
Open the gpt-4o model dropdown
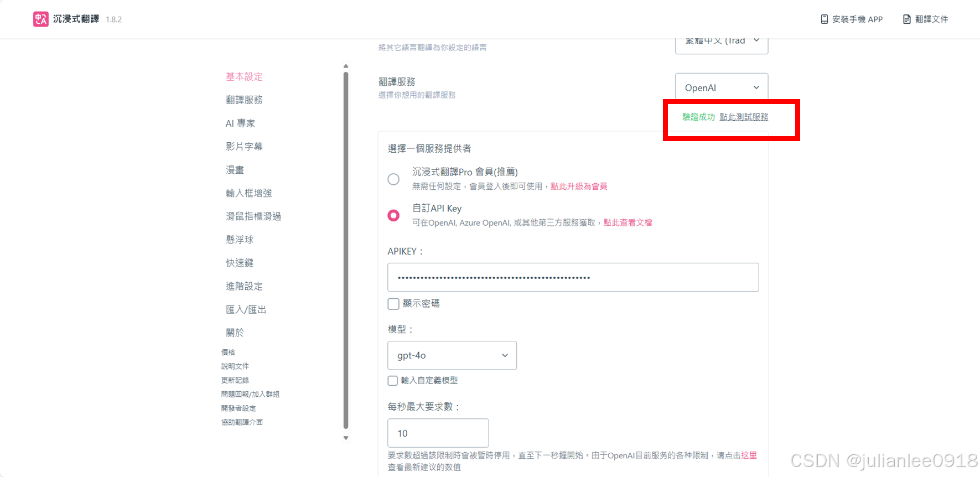coord(452,355)
